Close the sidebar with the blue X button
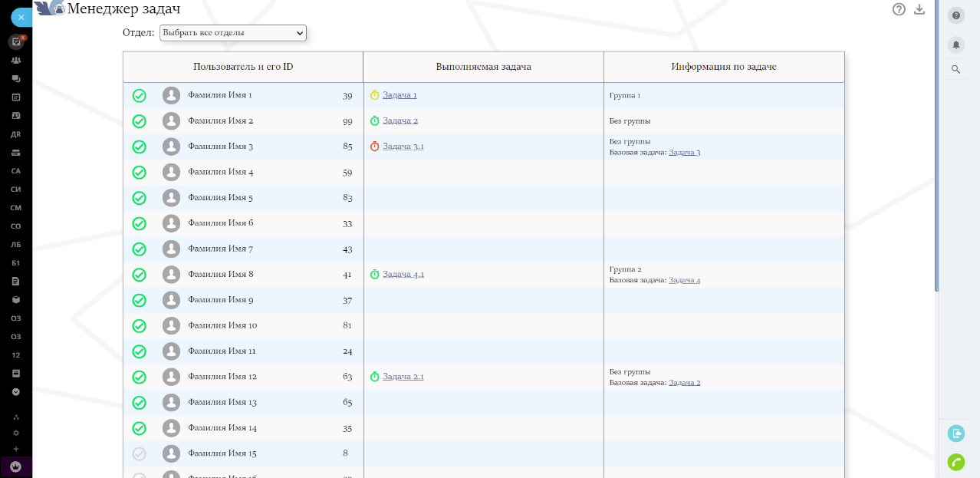980x478 pixels. coord(21,16)
